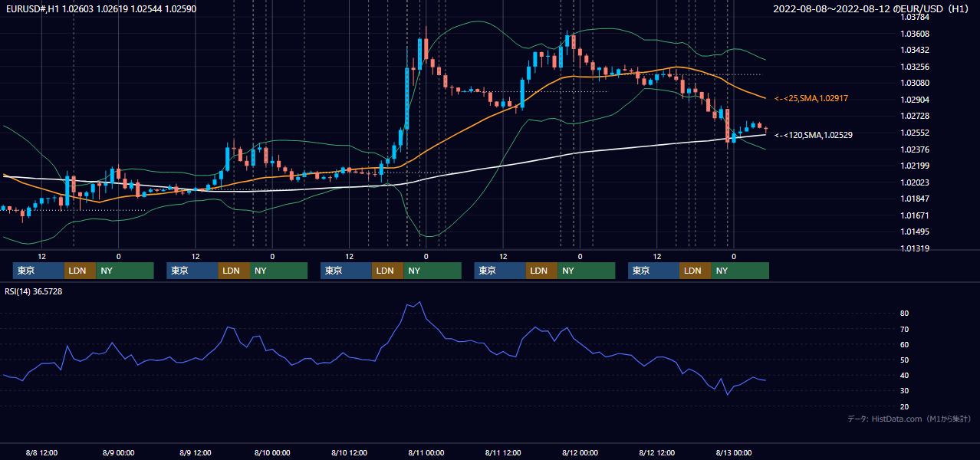Open the HistData.com data credit text
This screenshot has width=980, height=460.
[x=909, y=419]
